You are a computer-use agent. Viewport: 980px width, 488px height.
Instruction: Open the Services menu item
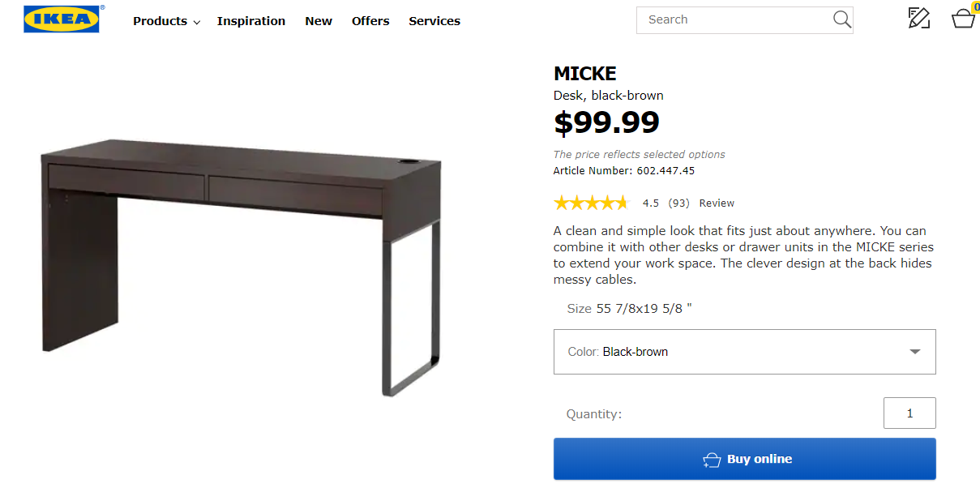pyautogui.click(x=434, y=21)
